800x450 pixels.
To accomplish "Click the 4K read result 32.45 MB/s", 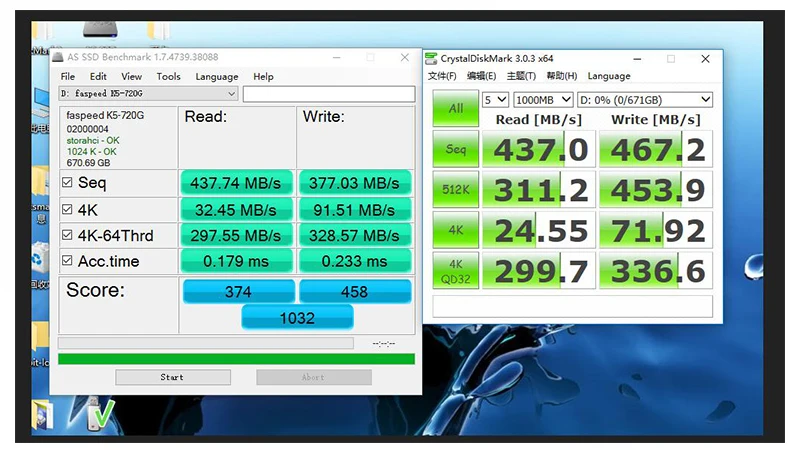I will (x=236, y=210).
